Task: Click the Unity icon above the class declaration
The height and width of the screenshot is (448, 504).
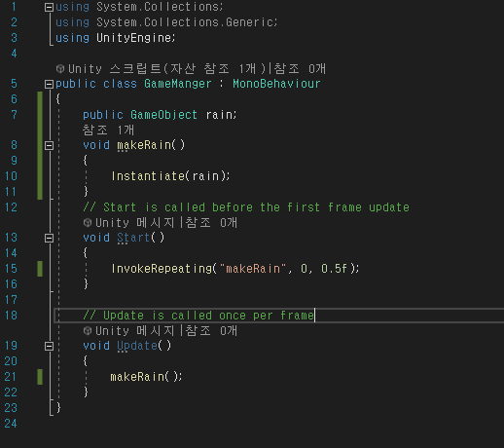Action: click(60, 68)
